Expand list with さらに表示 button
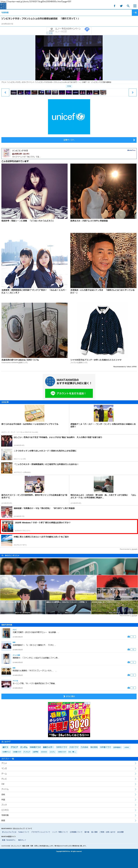This screenshot has height=868, width=138. pos(69,696)
